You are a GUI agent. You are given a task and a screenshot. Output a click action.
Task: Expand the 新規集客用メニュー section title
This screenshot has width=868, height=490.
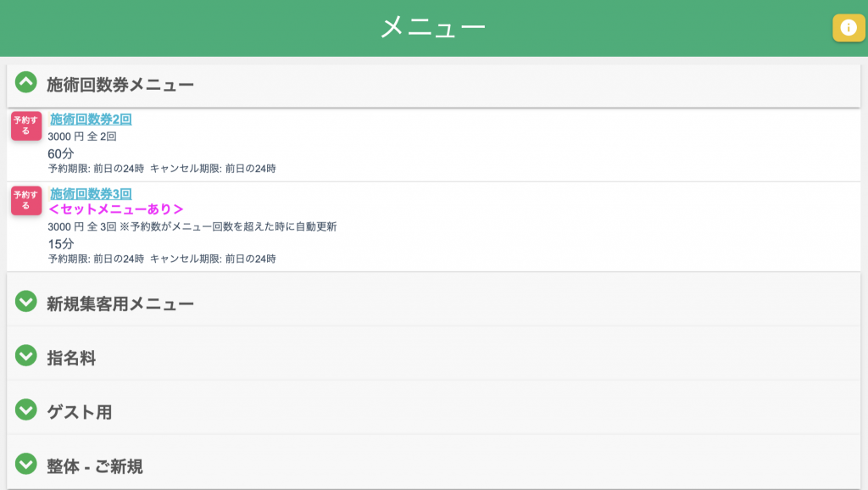[120, 303]
